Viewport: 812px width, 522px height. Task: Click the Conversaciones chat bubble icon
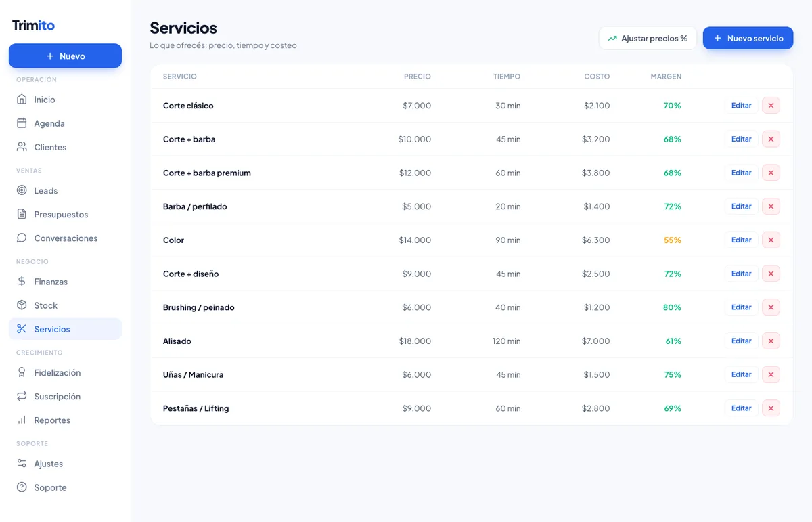[22, 238]
